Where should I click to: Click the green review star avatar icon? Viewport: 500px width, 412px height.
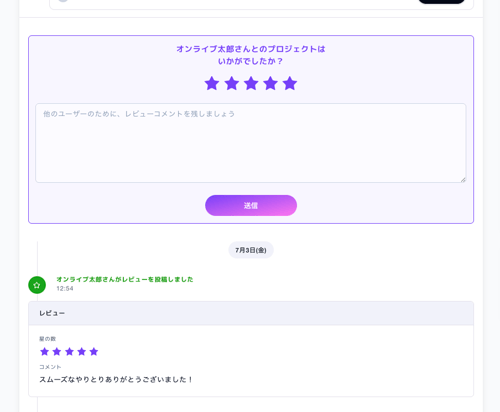(37, 285)
